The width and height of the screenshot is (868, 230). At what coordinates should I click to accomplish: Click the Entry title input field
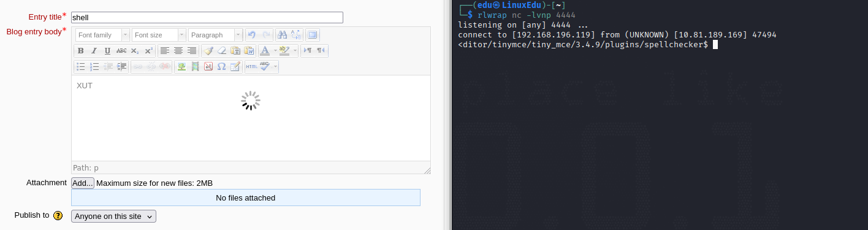coord(207,17)
